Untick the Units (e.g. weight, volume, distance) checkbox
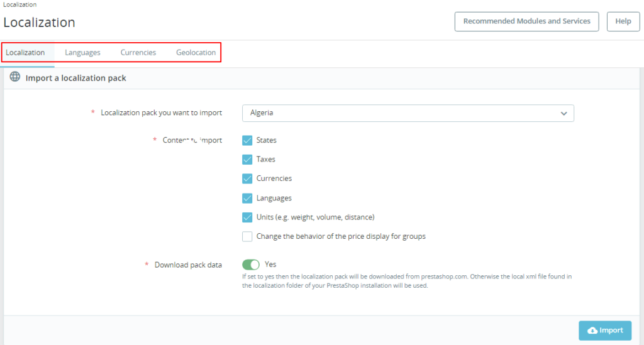The image size is (644, 345). pyautogui.click(x=247, y=217)
